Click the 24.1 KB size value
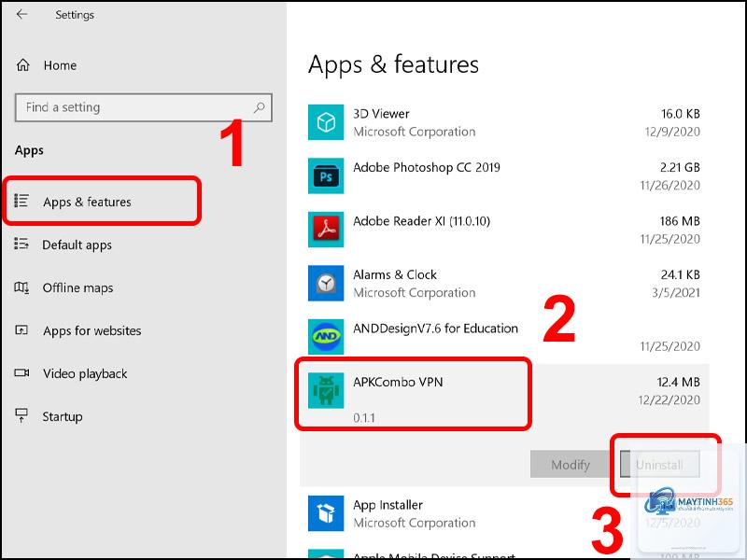 pos(681,274)
